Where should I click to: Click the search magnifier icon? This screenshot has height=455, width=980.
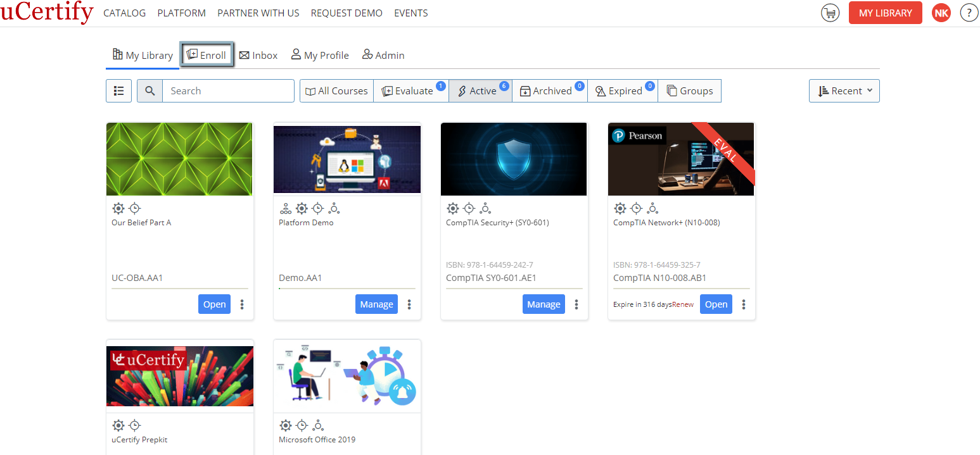[150, 90]
